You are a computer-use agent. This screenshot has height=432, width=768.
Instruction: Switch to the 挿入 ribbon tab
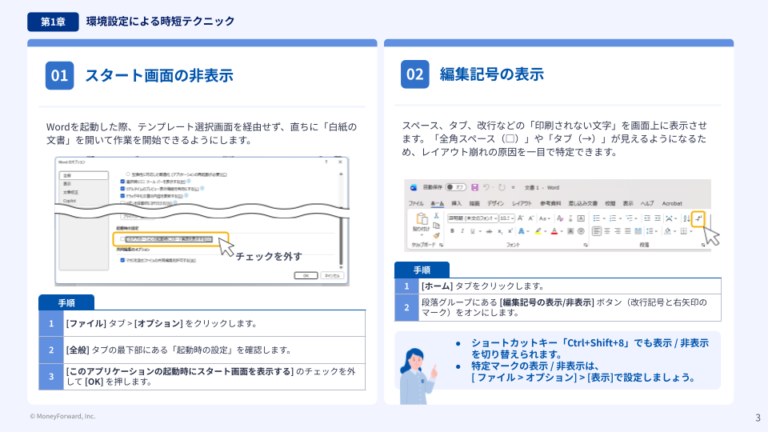click(456, 203)
